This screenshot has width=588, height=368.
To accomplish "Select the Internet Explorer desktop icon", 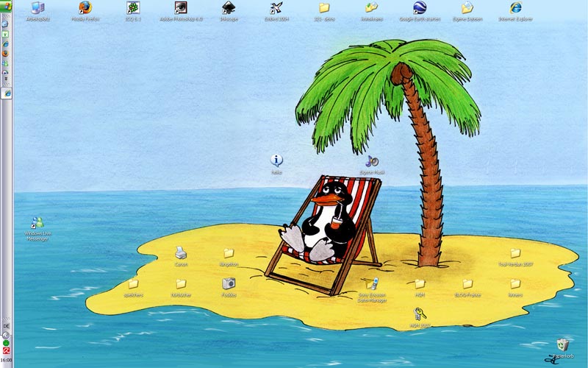I will tap(515, 9).
